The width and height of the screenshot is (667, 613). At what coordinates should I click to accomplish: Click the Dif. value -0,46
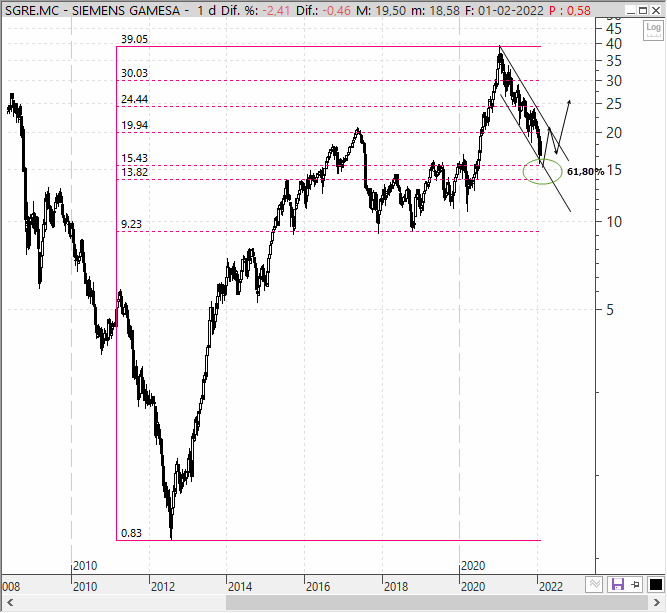[337, 11]
